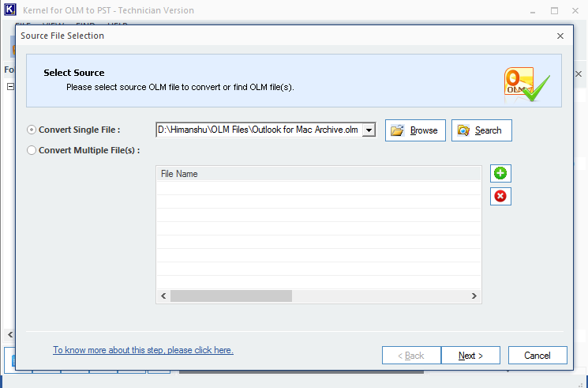588x388 pixels.
Task: Select Convert Single File radio button
Action: (x=32, y=130)
